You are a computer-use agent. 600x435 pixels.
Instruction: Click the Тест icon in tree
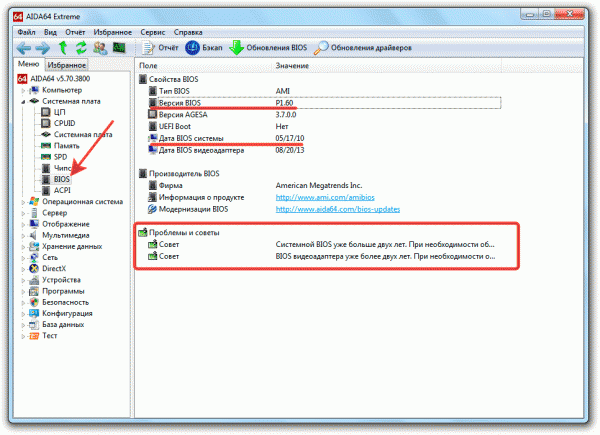click(x=34, y=336)
